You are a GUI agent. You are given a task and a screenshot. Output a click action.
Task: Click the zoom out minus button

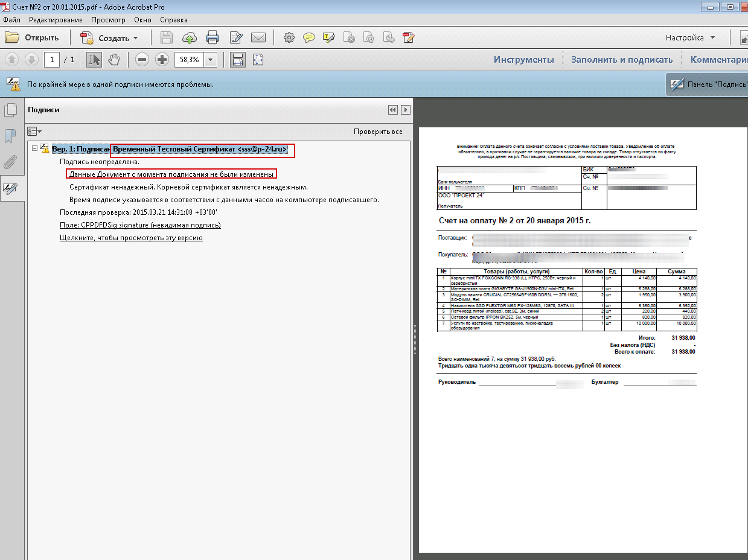[x=142, y=59]
